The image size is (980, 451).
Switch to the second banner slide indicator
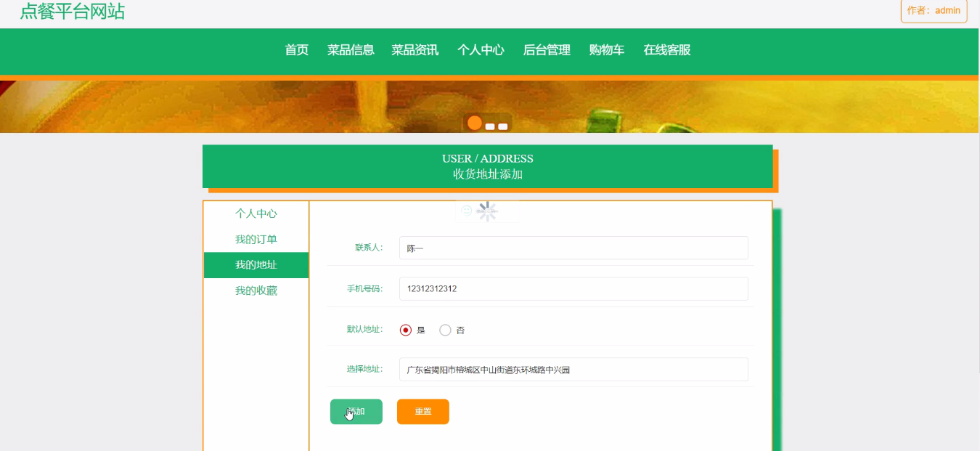pos(490,127)
